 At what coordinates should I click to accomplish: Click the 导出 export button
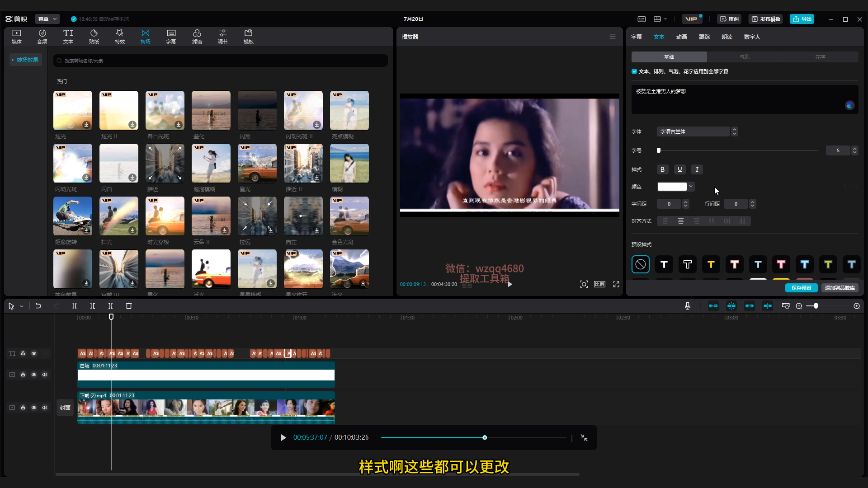(802, 19)
